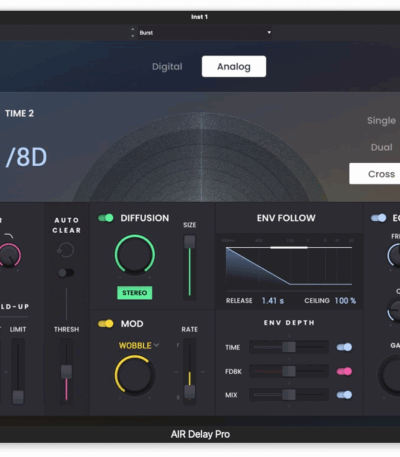Screen dimensions: 400x457
Task: Click the Diffusion SIZE slider
Action: click(x=190, y=267)
